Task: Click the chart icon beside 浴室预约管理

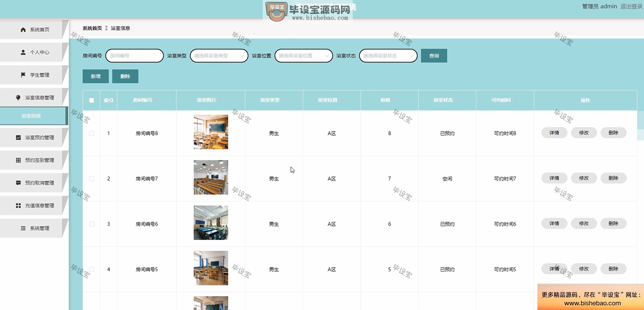Action: coord(18,138)
